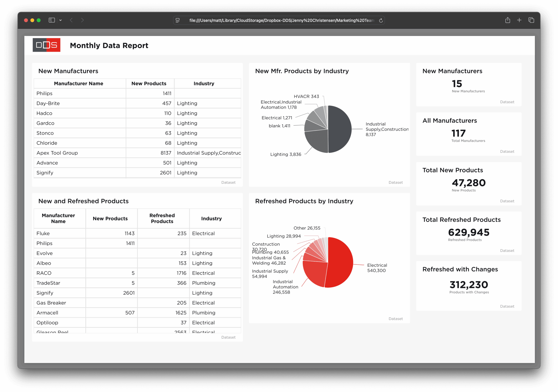This screenshot has height=392, width=558.
Task: Open a new tab with the plus icon
Action: 519,20
